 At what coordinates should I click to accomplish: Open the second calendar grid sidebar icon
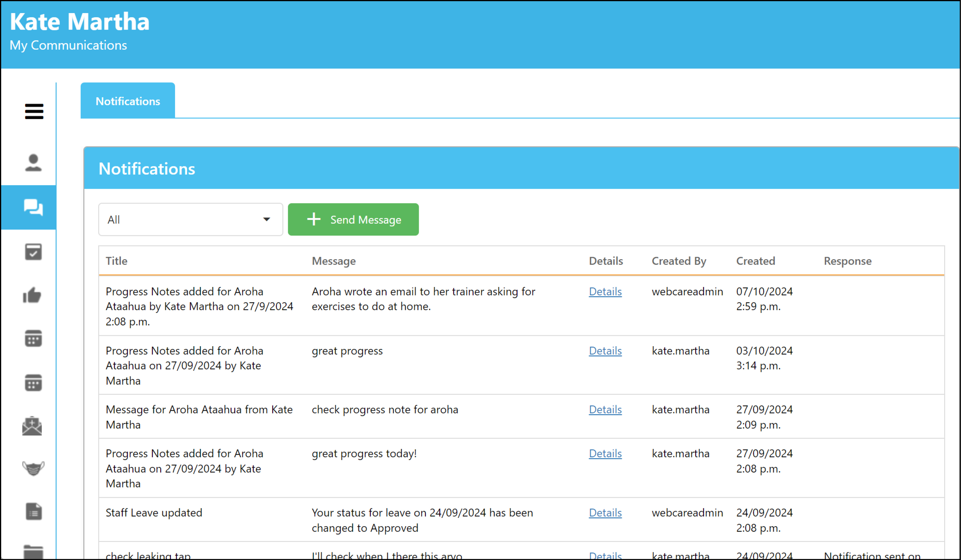tap(33, 383)
